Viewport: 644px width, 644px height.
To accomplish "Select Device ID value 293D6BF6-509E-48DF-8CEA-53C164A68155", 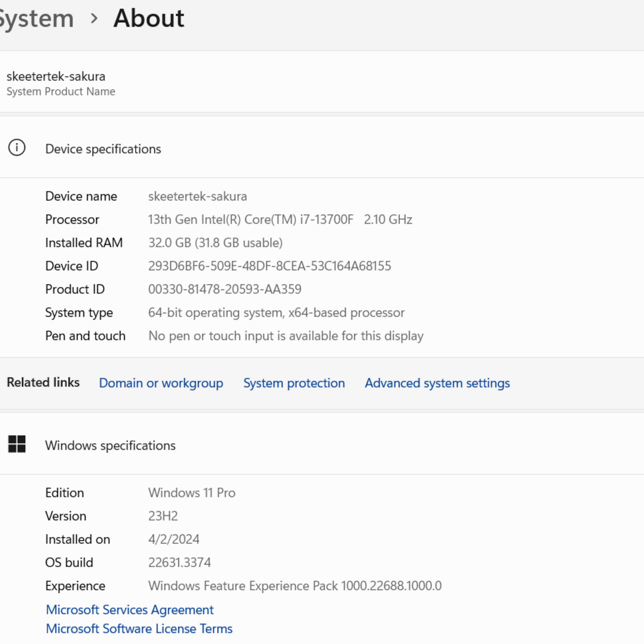I will [x=270, y=266].
